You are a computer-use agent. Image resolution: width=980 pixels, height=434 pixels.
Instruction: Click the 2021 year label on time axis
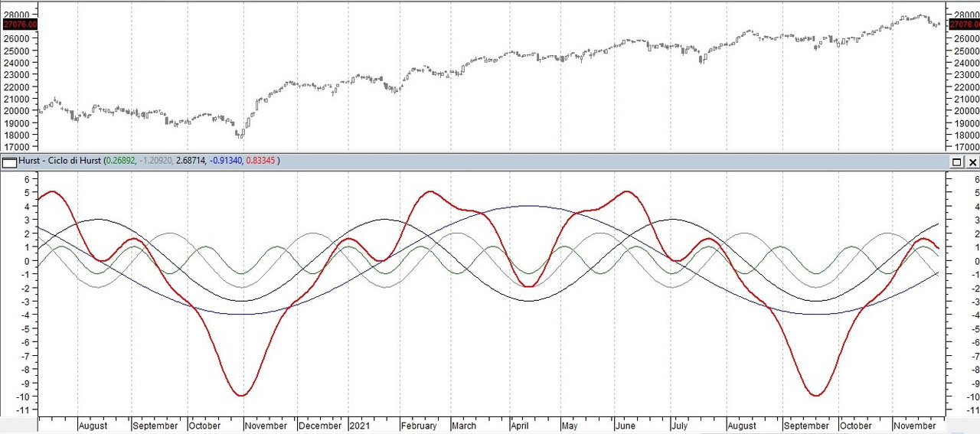(360, 426)
